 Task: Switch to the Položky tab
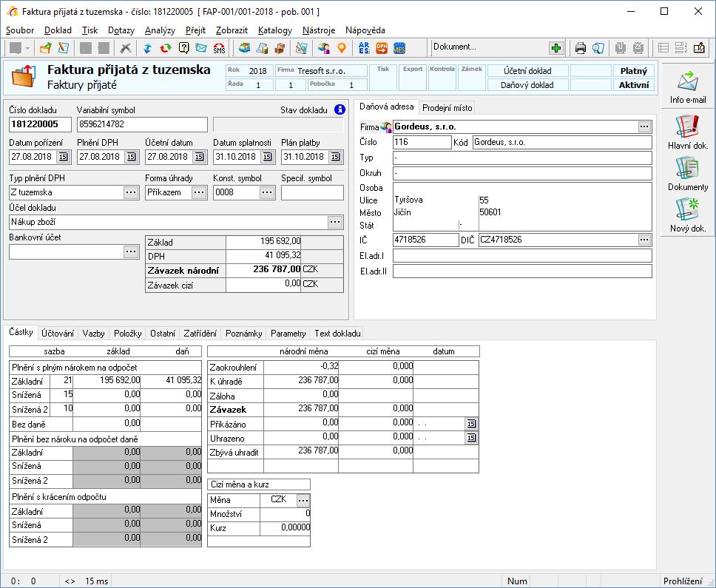128,334
